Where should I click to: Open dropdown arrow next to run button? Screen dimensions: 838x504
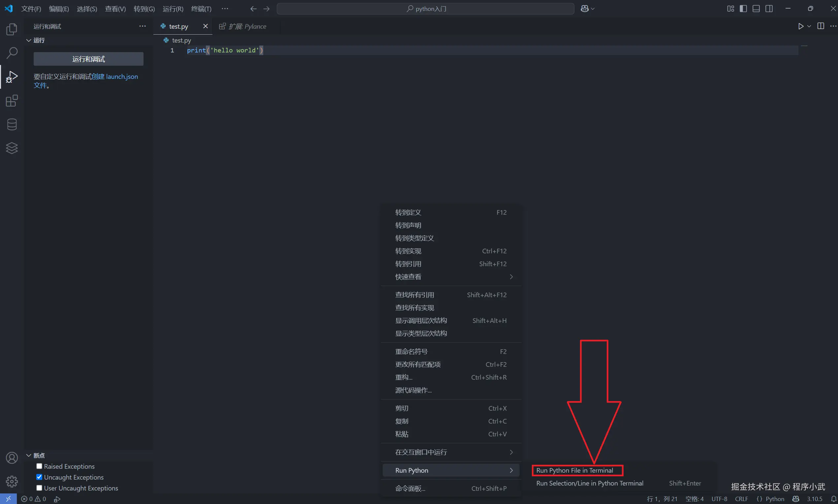[809, 26]
